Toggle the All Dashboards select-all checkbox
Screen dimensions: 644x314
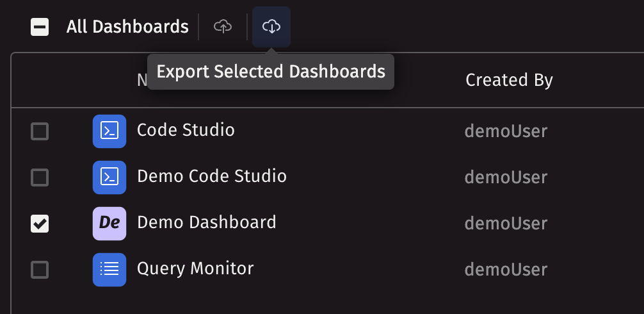click(x=40, y=27)
